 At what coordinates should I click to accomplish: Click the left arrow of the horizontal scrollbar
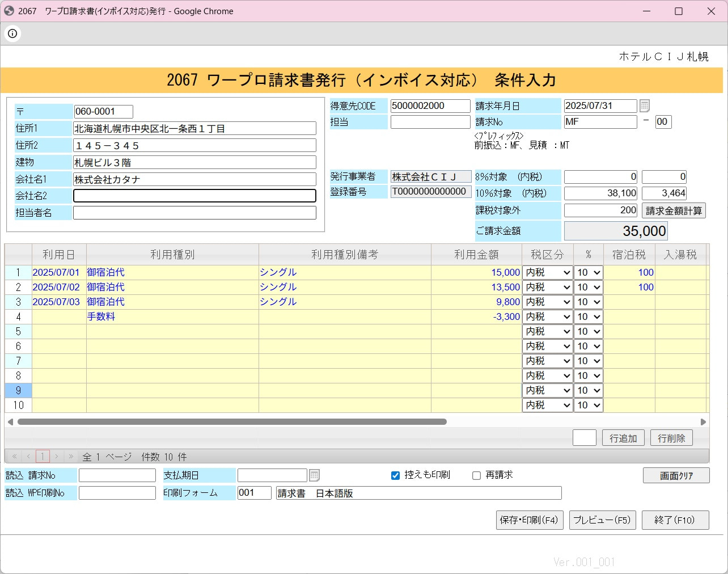10,422
